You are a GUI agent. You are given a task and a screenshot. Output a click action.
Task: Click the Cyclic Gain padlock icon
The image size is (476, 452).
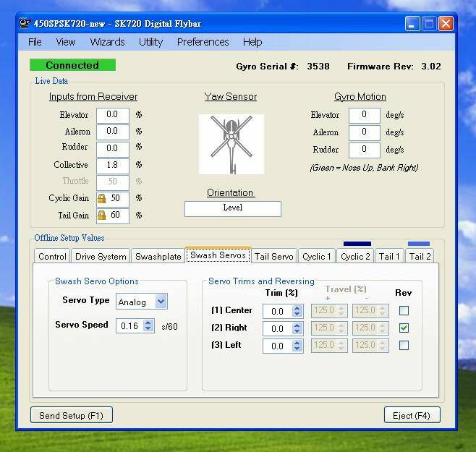click(102, 199)
